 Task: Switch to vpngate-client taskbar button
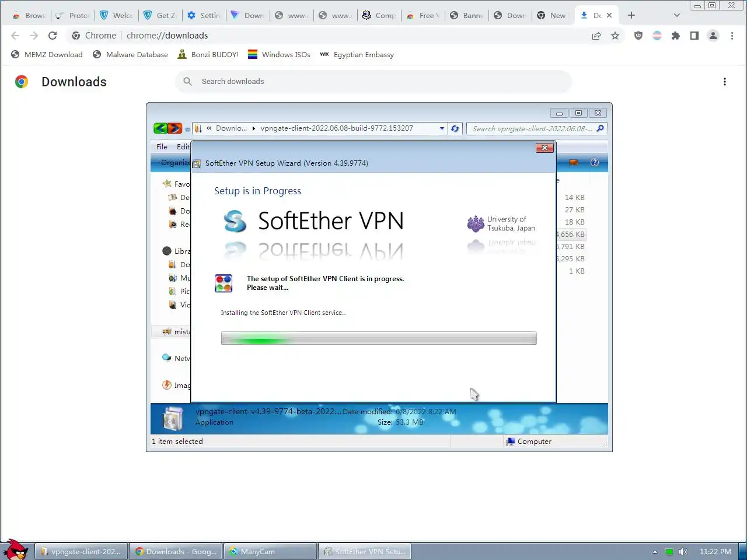(81, 551)
